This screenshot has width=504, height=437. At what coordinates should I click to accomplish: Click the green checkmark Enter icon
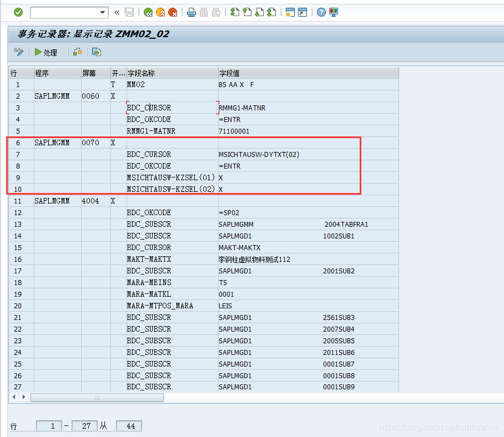pos(18,13)
